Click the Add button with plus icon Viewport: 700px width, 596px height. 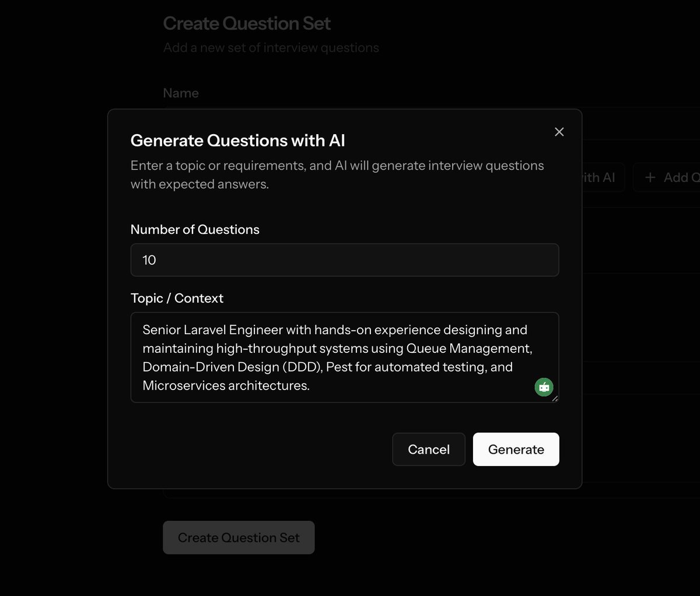(667, 178)
